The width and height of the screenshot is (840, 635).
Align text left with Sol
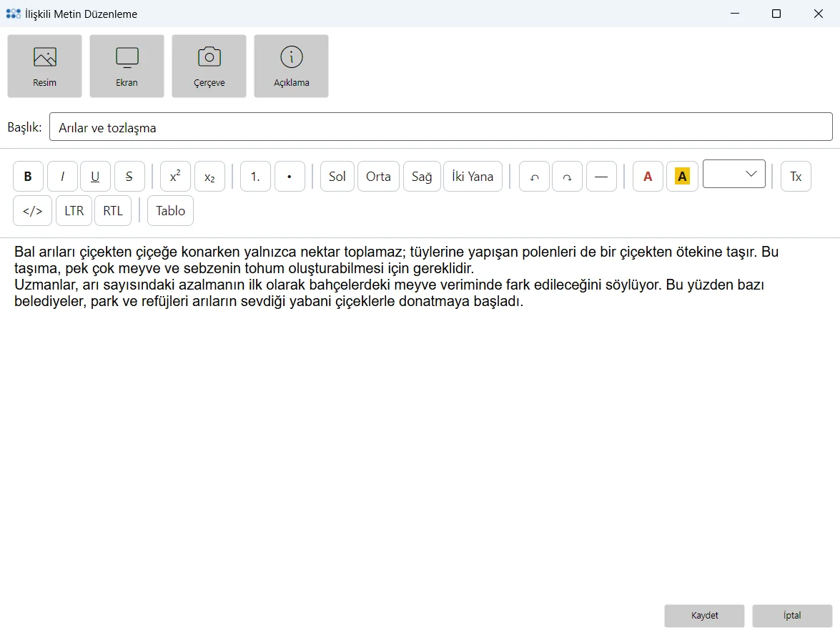click(337, 177)
